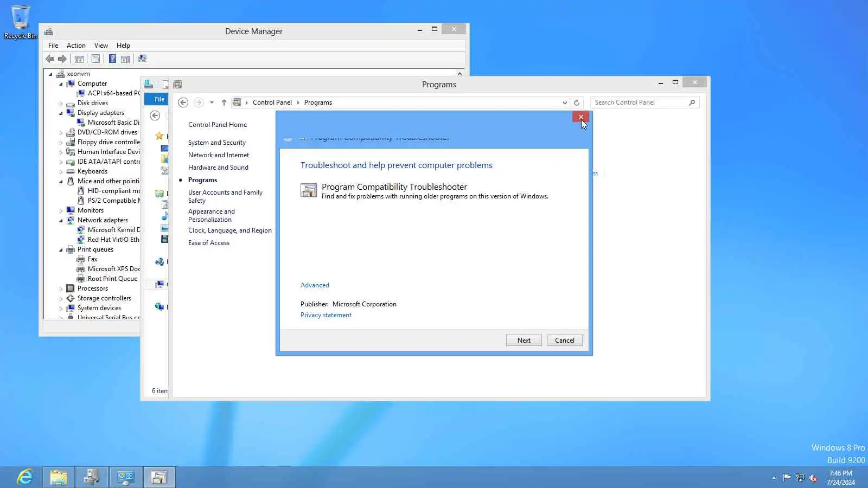Click Control Panel in the breadcrumb path

click(x=272, y=102)
